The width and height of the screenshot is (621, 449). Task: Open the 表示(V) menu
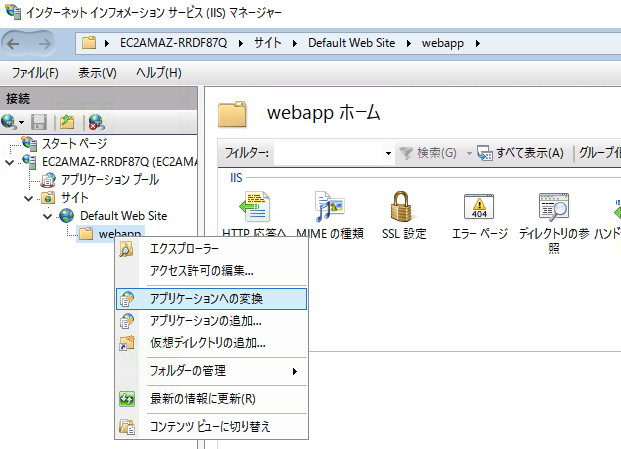tap(97, 73)
